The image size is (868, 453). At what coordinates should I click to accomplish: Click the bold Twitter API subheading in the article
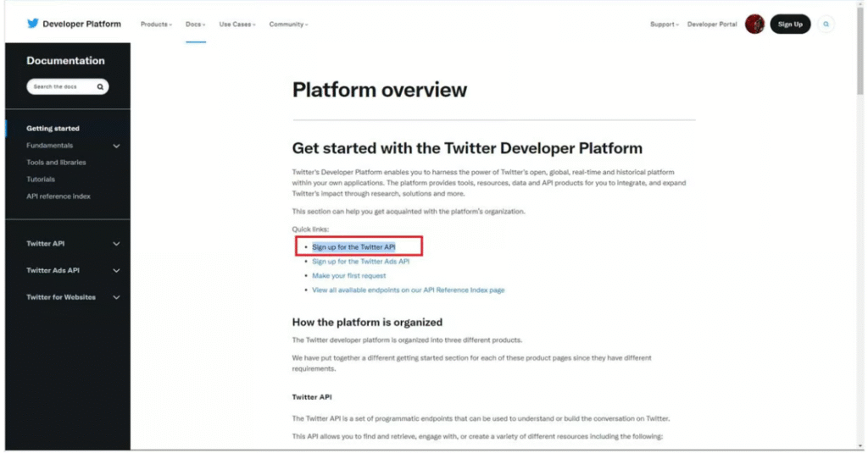[312, 397]
